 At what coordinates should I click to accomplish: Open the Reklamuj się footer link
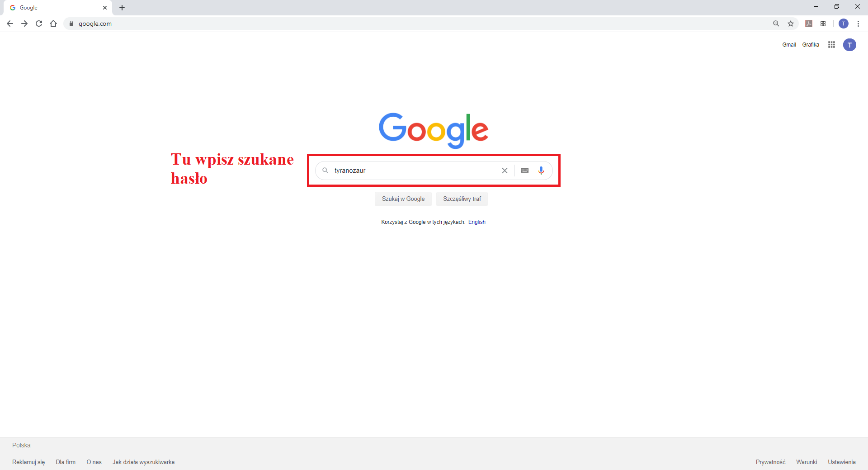[28, 462]
